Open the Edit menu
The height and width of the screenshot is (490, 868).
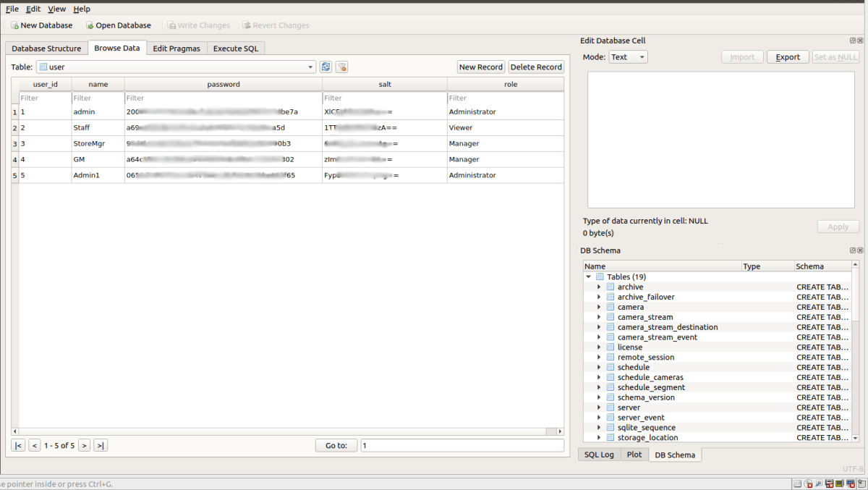pos(33,9)
